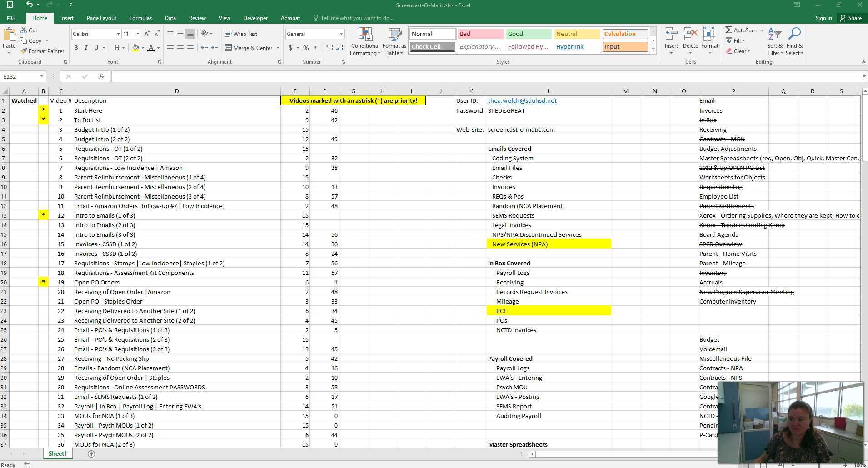868x468 pixels.
Task: Apply Wrap Text to selection
Action: [241, 34]
